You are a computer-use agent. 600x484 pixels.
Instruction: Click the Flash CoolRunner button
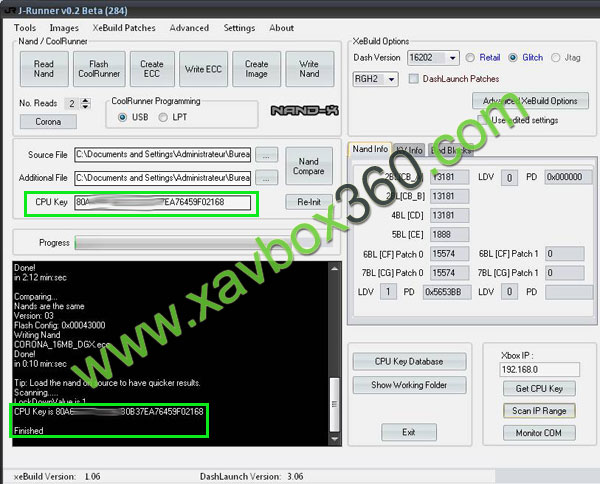click(x=99, y=69)
